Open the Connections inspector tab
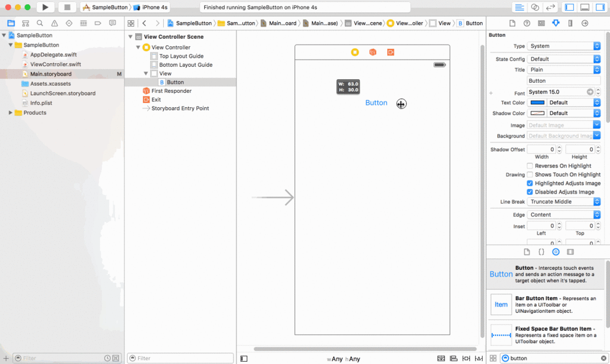 pyautogui.click(x=585, y=23)
